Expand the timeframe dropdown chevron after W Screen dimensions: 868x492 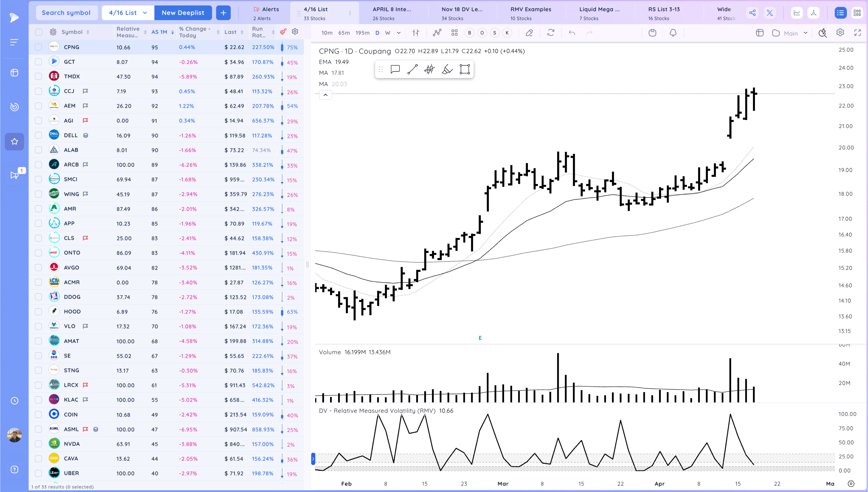[x=399, y=33]
